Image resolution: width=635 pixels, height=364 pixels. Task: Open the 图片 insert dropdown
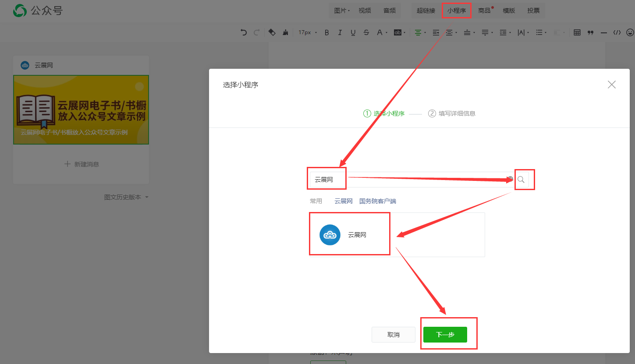point(342,11)
